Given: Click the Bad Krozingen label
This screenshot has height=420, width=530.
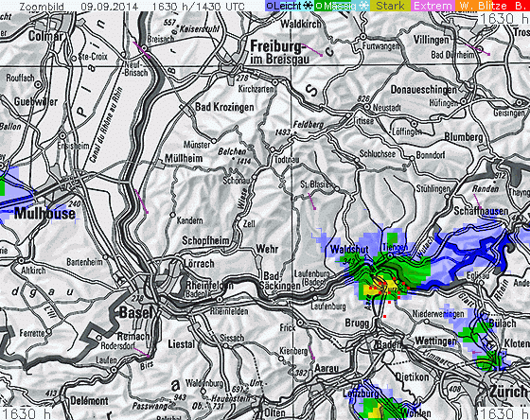Looking at the screenshot, I should [224, 107].
